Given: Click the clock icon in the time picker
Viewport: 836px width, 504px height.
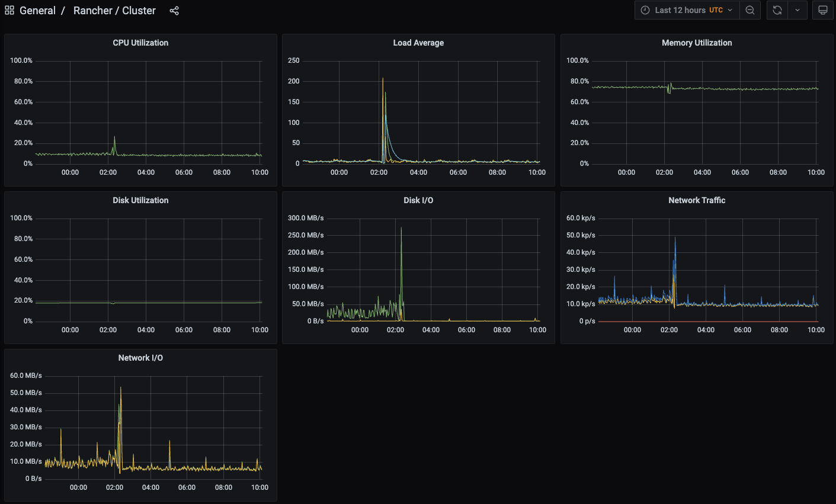Looking at the screenshot, I should point(645,10).
